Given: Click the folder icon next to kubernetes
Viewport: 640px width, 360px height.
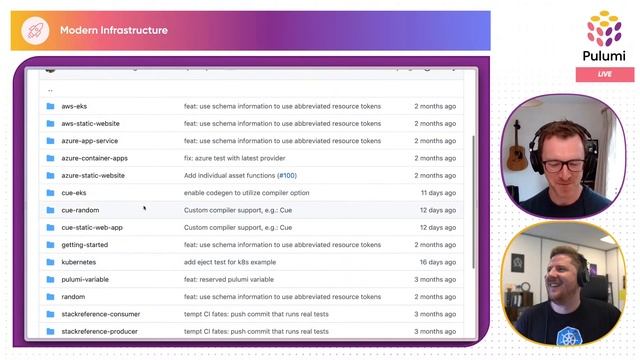Looking at the screenshot, I should tap(50, 262).
